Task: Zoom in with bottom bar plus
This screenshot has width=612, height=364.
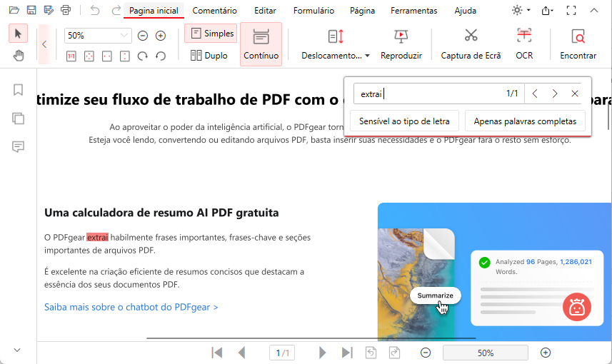Action: (x=546, y=353)
